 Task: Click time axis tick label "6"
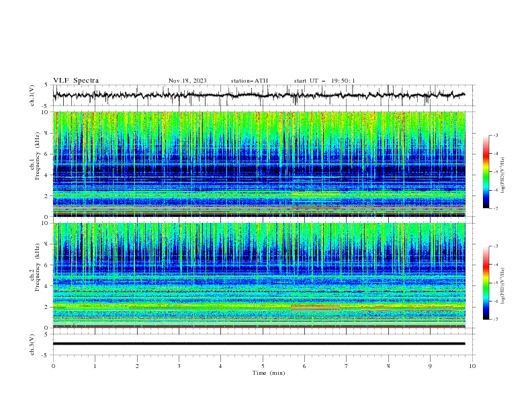[305, 366]
